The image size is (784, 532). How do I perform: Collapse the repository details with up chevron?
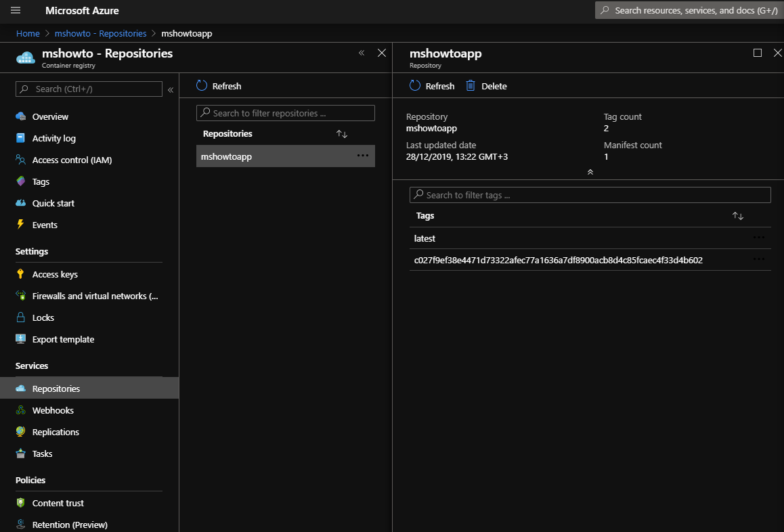(590, 171)
